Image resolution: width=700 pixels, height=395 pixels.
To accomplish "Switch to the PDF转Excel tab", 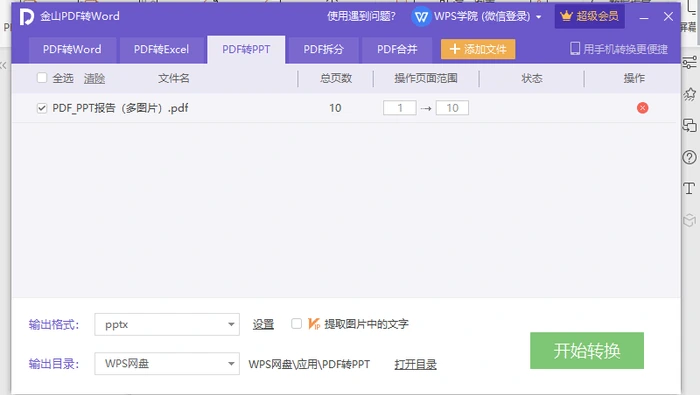I will [x=162, y=50].
